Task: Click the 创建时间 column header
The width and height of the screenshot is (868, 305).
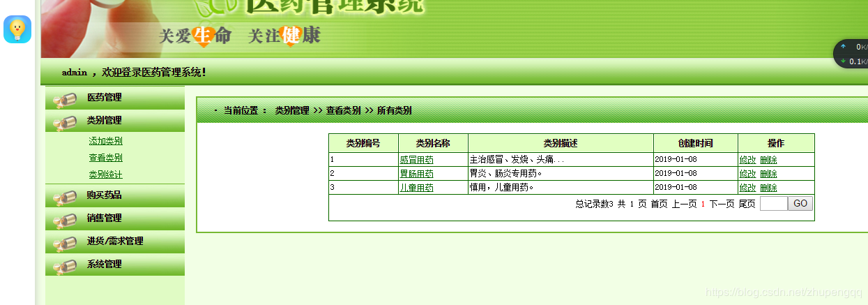Action: point(695,143)
